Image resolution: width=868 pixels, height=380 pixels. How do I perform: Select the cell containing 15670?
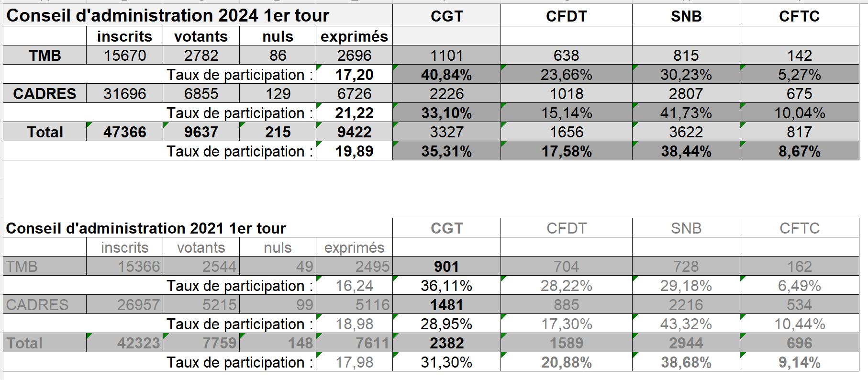pos(125,56)
